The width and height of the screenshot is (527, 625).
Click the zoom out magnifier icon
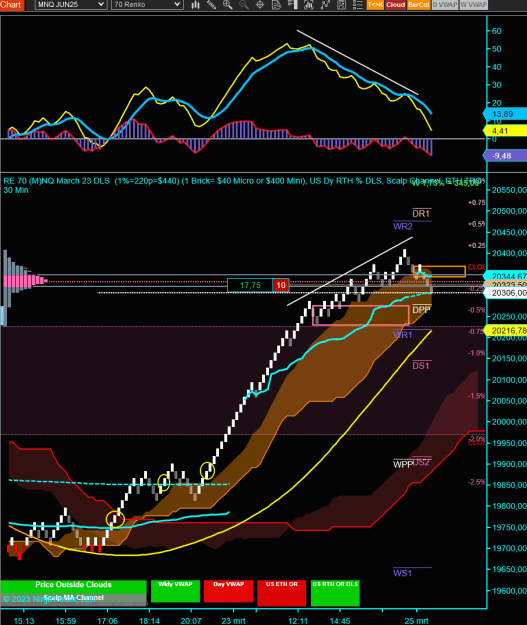pyautogui.click(x=244, y=4)
